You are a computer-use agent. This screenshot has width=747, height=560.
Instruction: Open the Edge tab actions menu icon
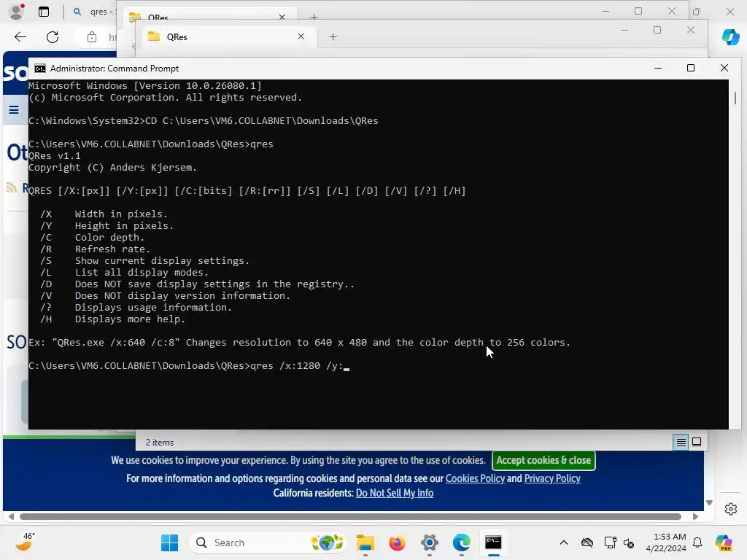(44, 12)
